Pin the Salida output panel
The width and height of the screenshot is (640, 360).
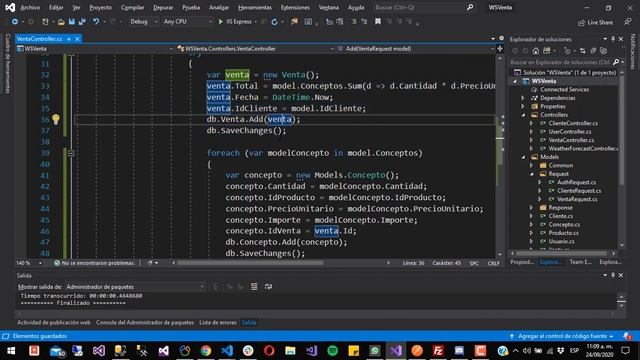[613, 275]
